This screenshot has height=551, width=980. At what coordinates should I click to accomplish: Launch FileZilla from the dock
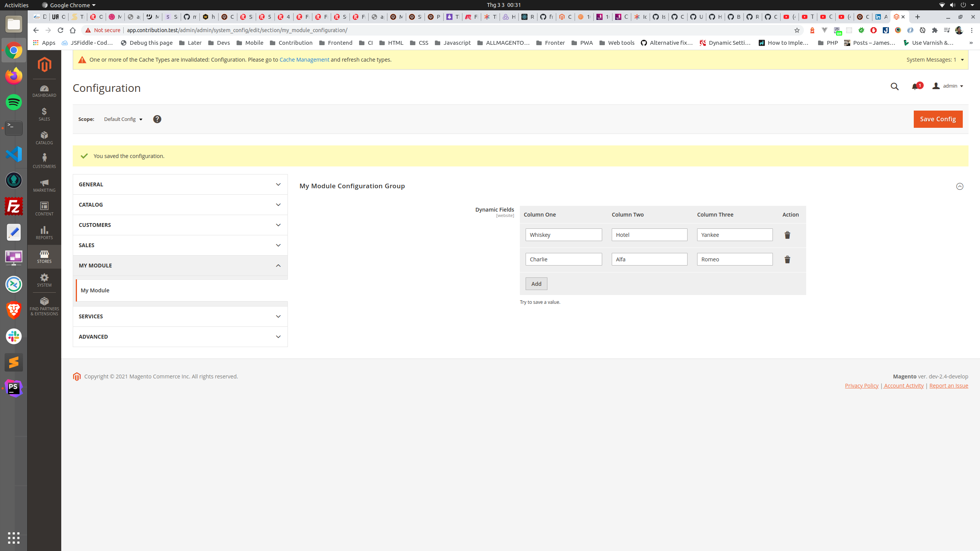pos(13,206)
